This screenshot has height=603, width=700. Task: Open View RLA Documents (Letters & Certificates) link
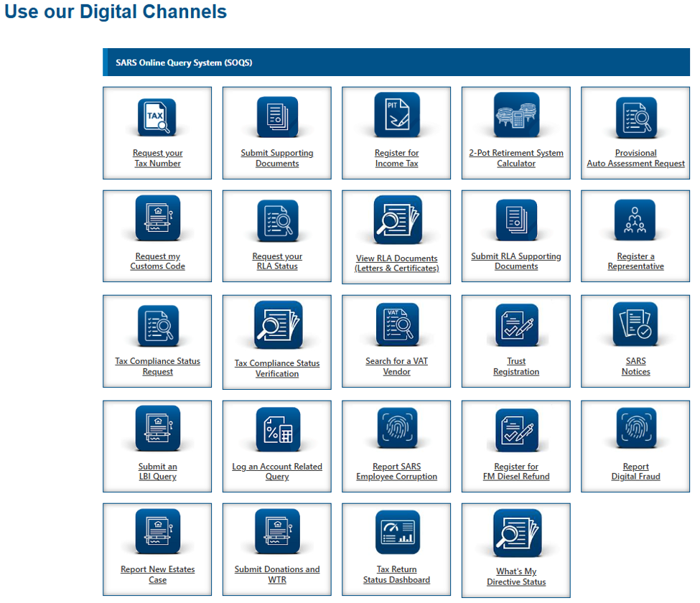pos(397,263)
